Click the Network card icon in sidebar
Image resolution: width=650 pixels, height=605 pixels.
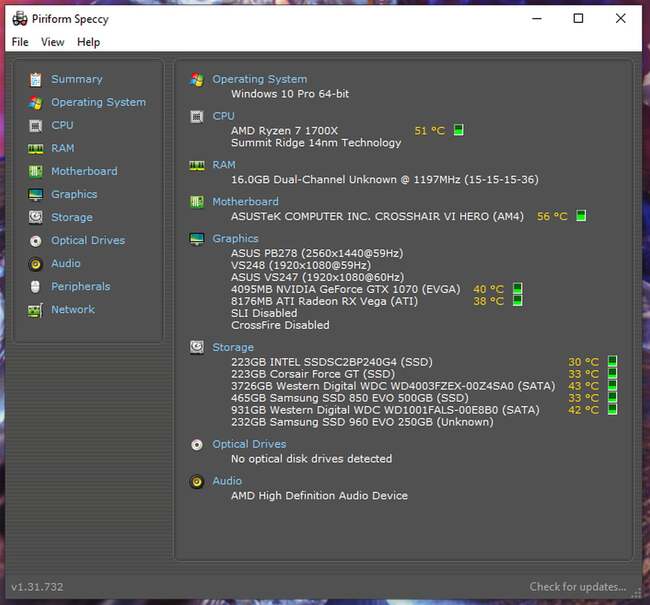coord(36,310)
